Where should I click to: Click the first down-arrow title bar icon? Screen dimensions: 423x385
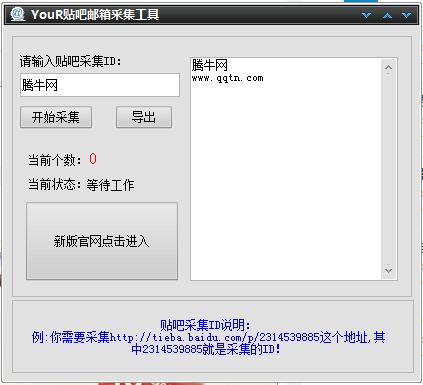click(367, 15)
